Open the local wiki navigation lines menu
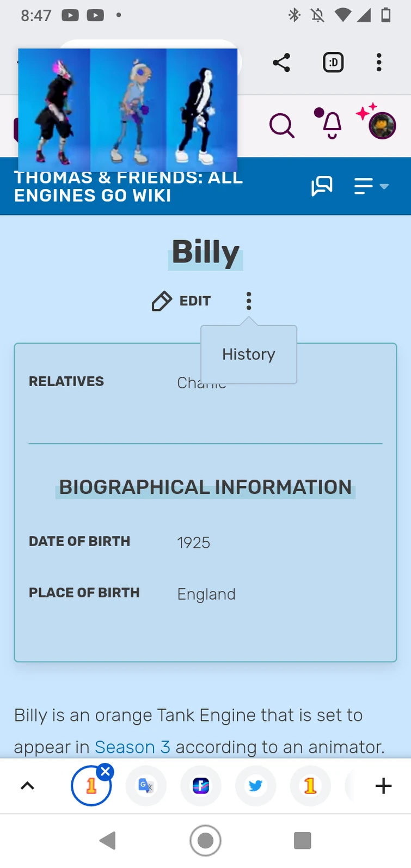411x868 pixels. (x=363, y=186)
